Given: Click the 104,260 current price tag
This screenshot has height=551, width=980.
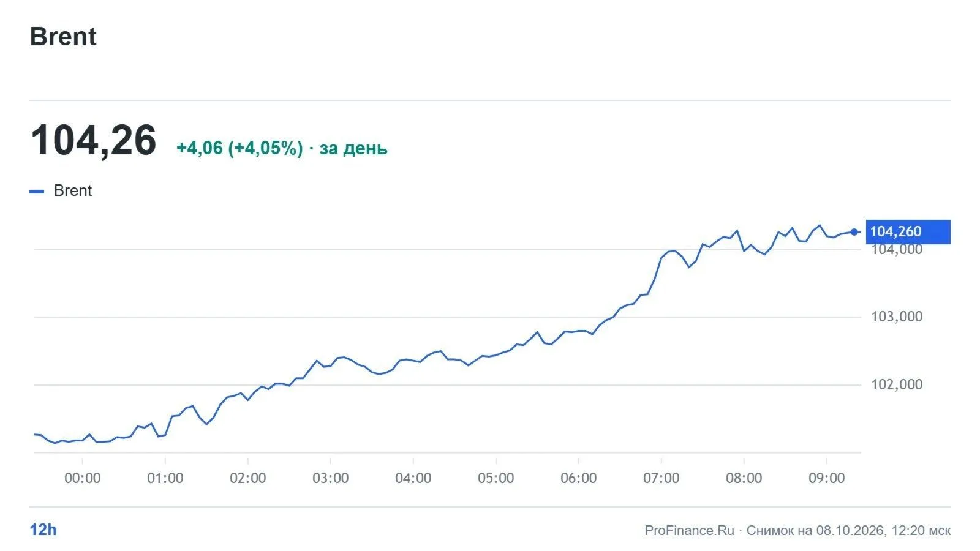Looking at the screenshot, I should (908, 231).
